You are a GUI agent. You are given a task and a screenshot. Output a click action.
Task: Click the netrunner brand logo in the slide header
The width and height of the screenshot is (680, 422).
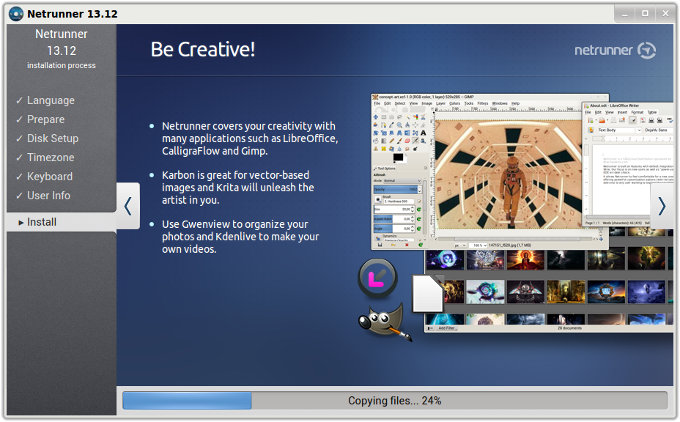[615, 50]
